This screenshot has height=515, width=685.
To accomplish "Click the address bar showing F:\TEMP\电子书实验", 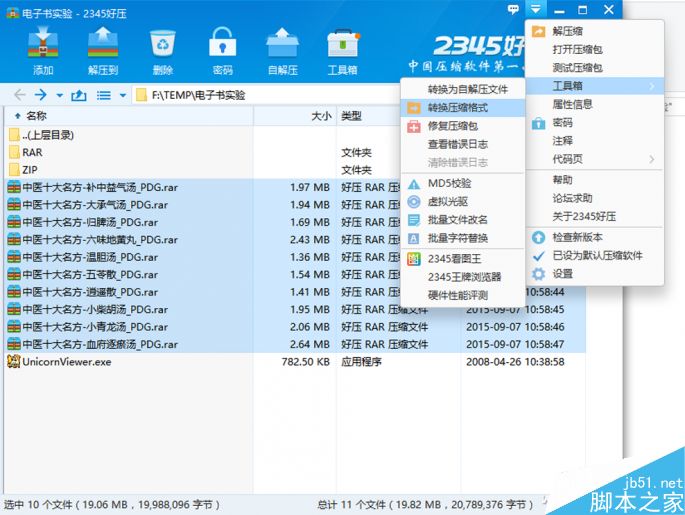I will (266, 95).
